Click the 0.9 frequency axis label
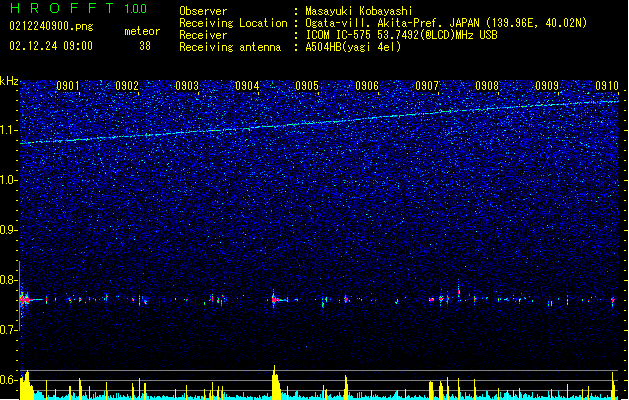Screen dimensions: 629x400 [x=8, y=230]
